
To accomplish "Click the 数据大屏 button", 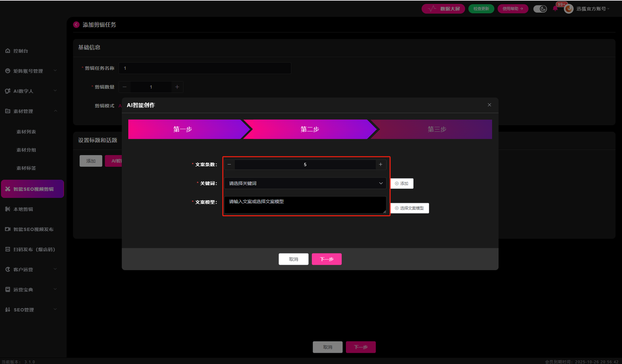I will (443, 9).
